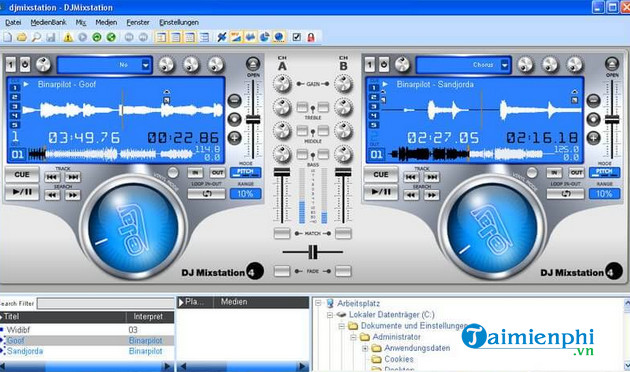Click channel B volume fader handle
The width and height of the screenshot is (630, 372).
pyautogui.click(x=343, y=172)
